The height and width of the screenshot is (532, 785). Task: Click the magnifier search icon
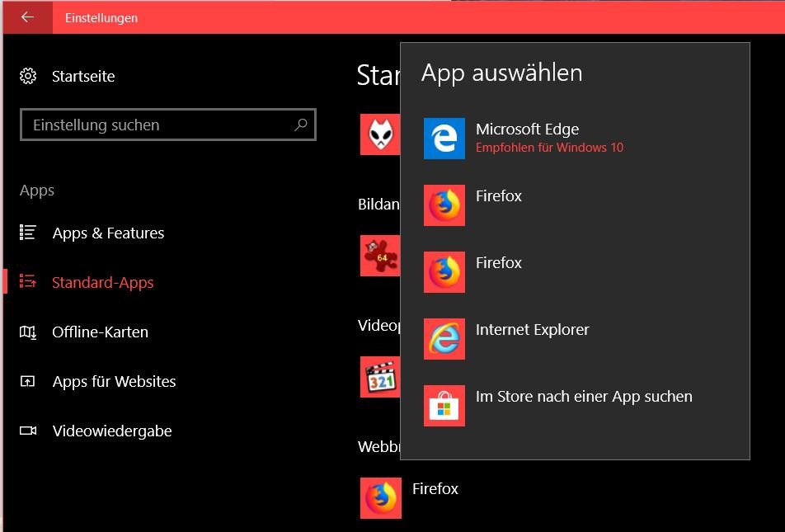pos(300,125)
